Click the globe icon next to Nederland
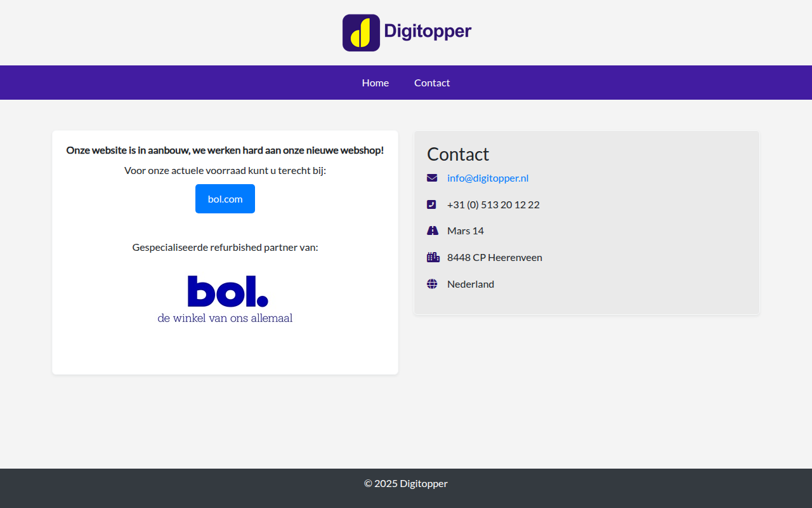The width and height of the screenshot is (812, 508). coord(432,284)
